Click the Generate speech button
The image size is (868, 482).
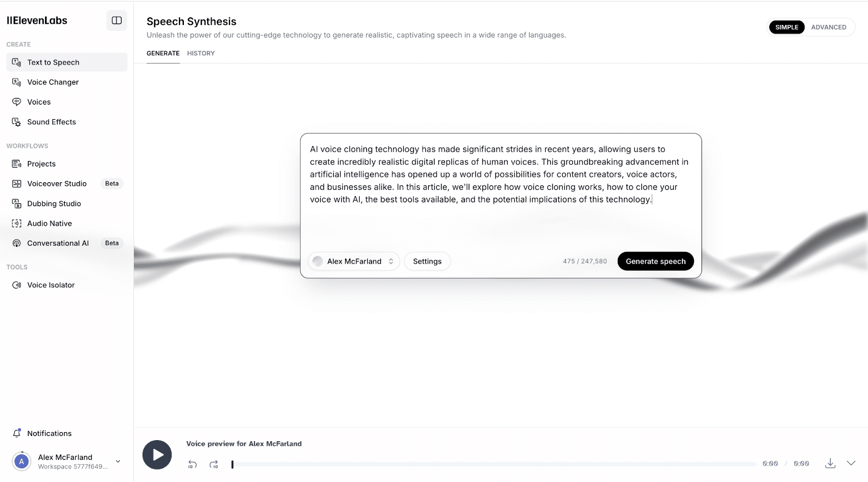(655, 261)
